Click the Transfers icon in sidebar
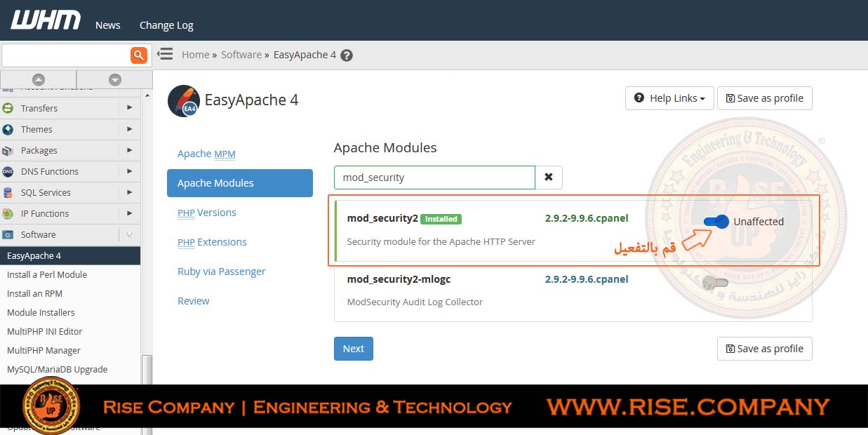Image resolution: width=868 pixels, height=435 pixels. (x=8, y=108)
